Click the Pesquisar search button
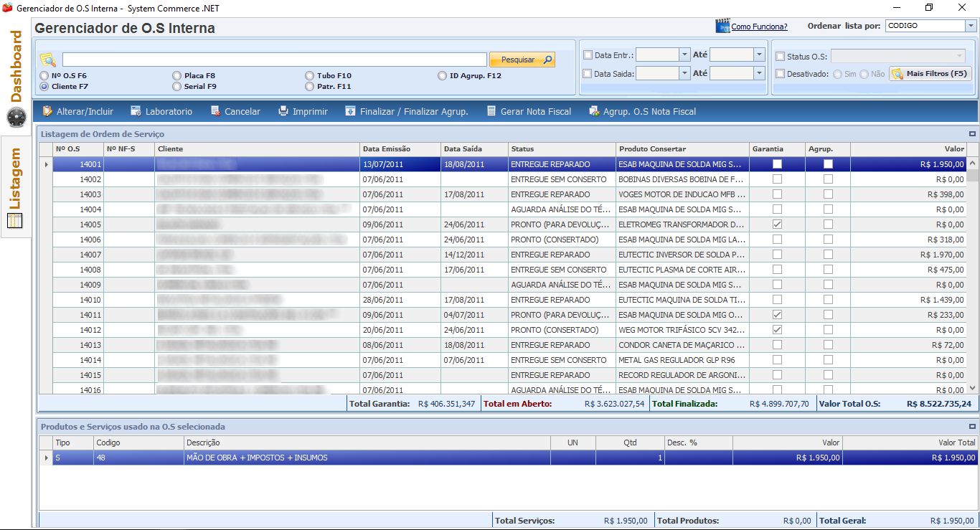This screenshot has width=980, height=530. (522, 60)
